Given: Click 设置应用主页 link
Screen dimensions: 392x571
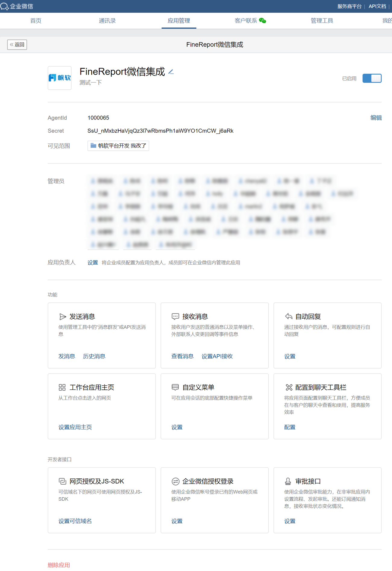Looking at the screenshot, I should pos(75,427).
